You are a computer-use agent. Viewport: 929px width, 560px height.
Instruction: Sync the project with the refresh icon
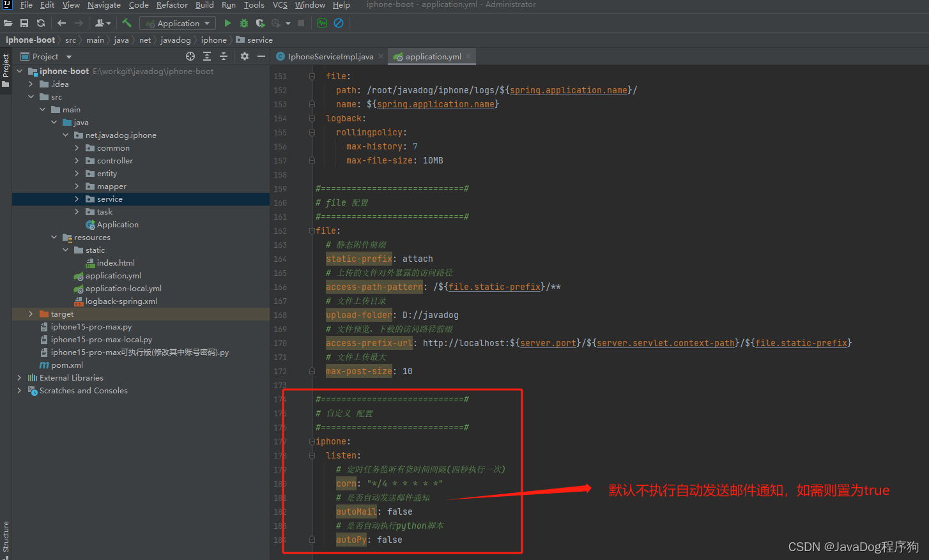(x=40, y=23)
